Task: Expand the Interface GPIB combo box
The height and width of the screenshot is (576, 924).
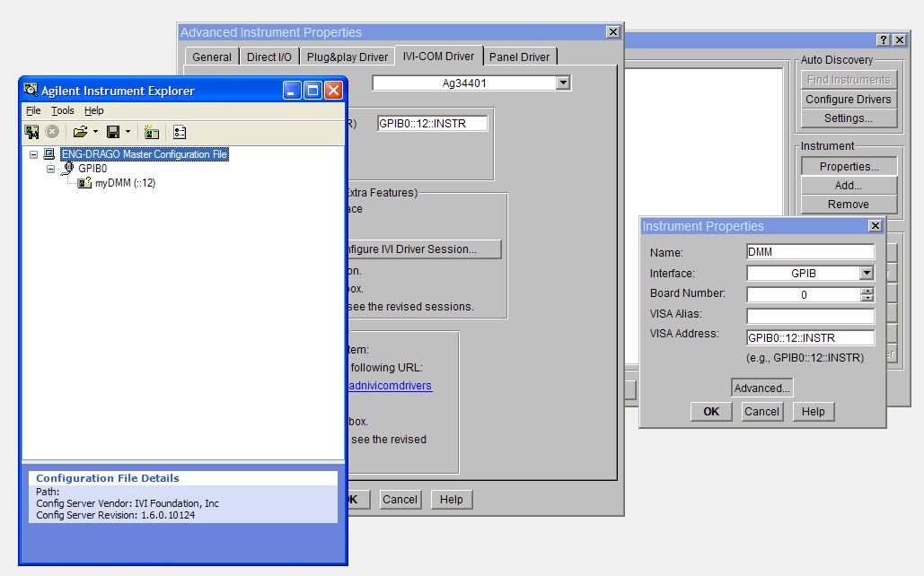Action: tap(867, 274)
